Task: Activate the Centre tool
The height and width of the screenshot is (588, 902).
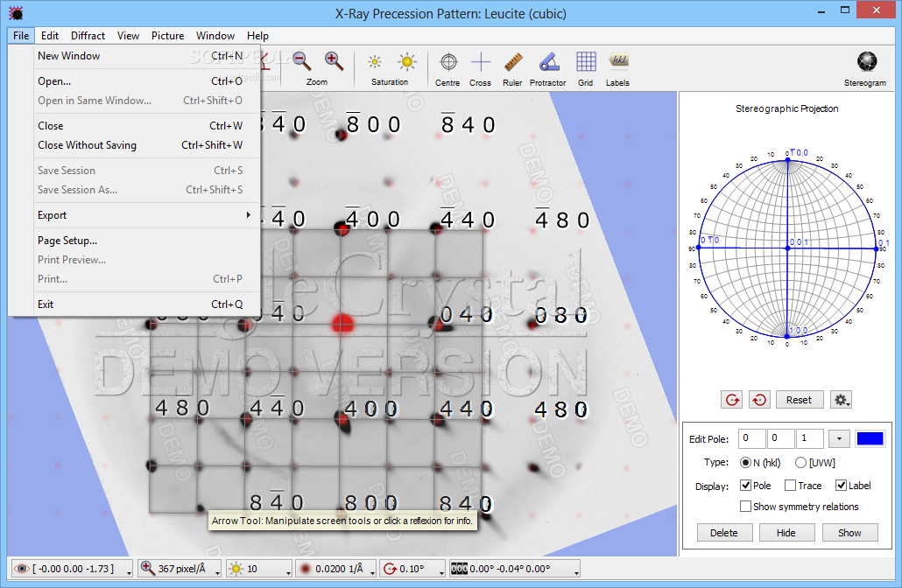Action: click(x=448, y=61)
